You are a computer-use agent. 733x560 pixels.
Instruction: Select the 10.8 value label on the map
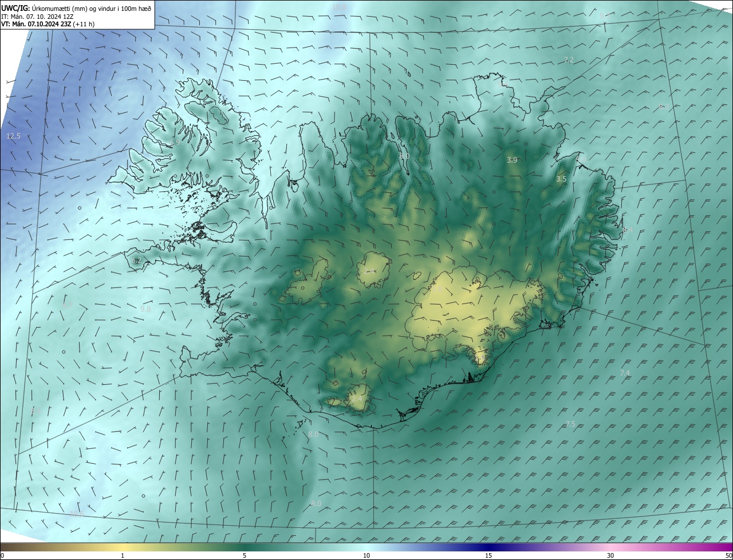(x=340, y=7)
